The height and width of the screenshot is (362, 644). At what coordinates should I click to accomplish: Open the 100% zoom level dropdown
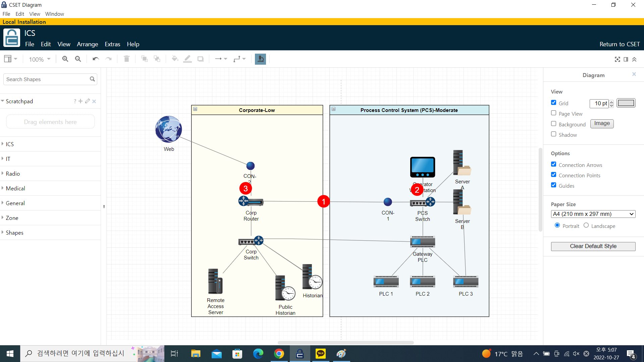(x=40, y=59)
